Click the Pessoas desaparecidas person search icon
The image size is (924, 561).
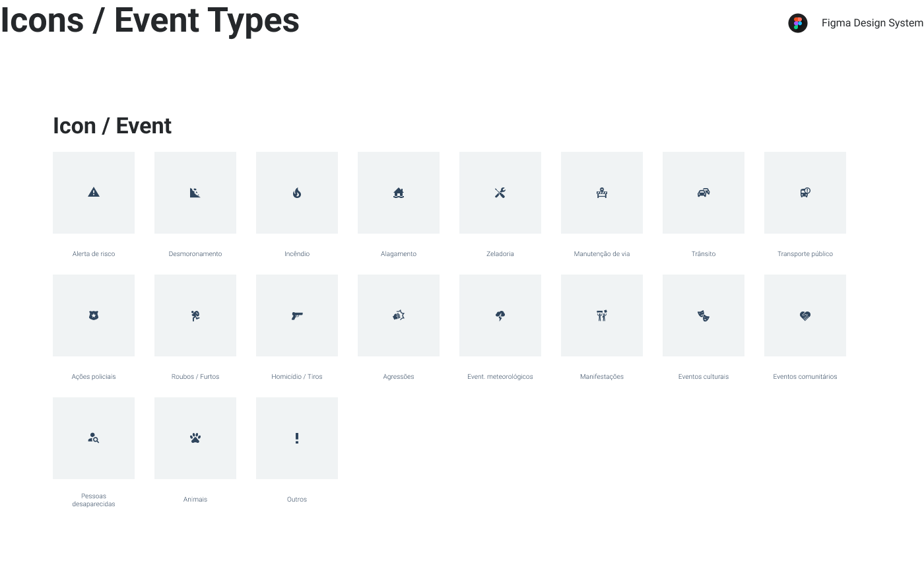click(x=94, y=438)
